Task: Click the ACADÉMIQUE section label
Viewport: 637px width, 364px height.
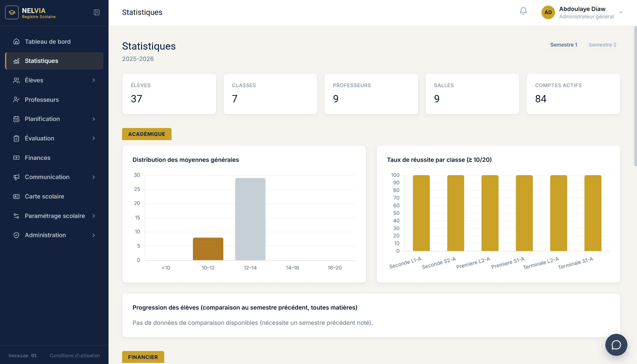Action: [147, 134]
